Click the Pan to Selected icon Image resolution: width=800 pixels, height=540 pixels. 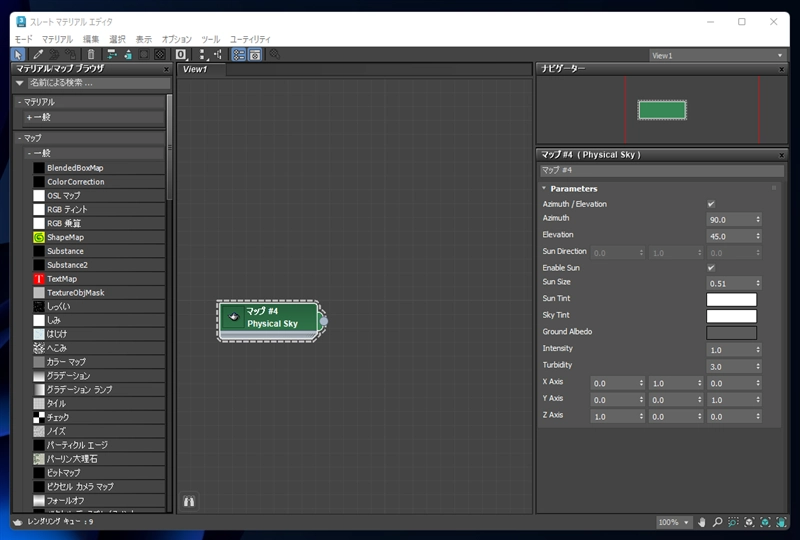click(781, 522)
